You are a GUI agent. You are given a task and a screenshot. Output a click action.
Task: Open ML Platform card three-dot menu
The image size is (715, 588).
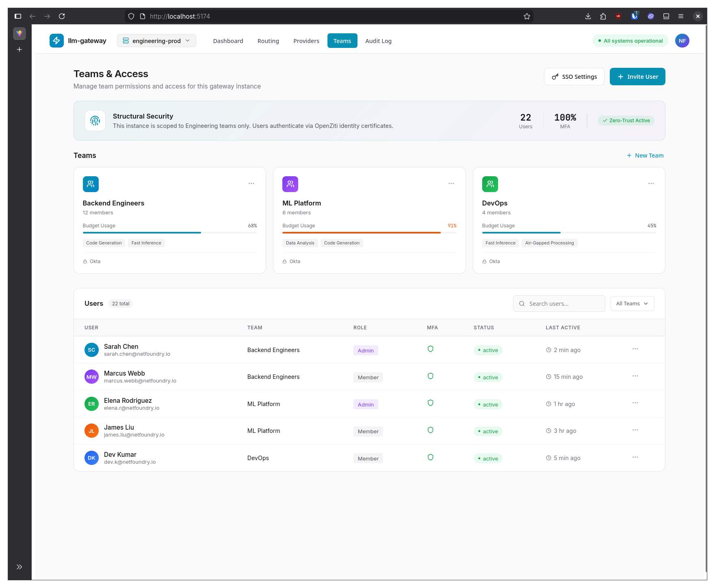tap(451, 184)
